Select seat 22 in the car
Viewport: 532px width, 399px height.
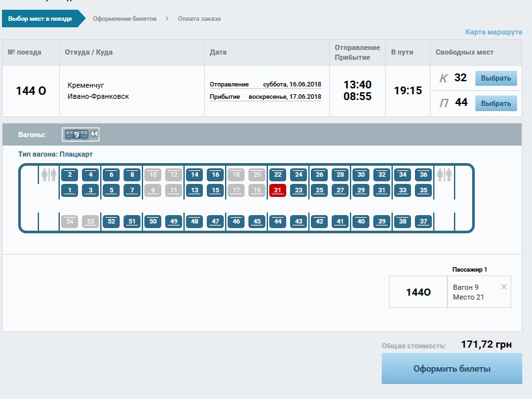(278, 174)
